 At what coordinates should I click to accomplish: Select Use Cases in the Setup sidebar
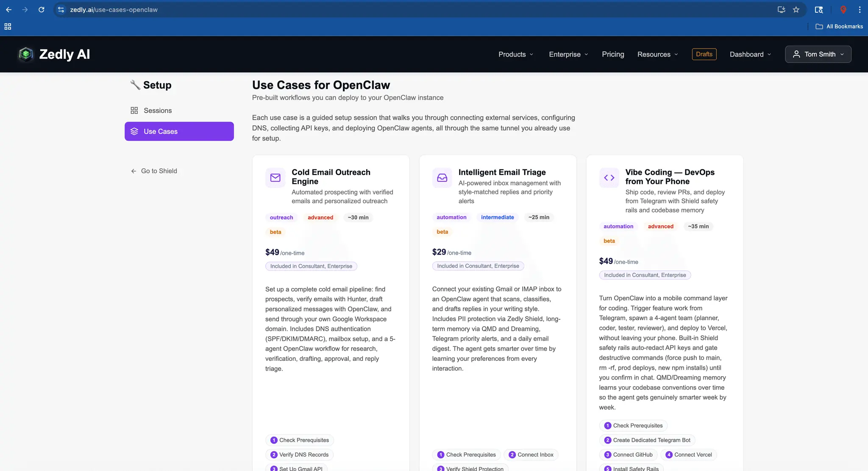click(179, 131)
